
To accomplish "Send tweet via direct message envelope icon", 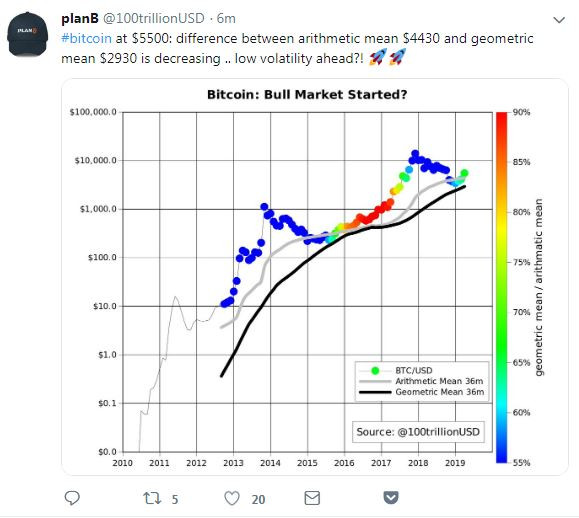I will (x=312, y=498).
